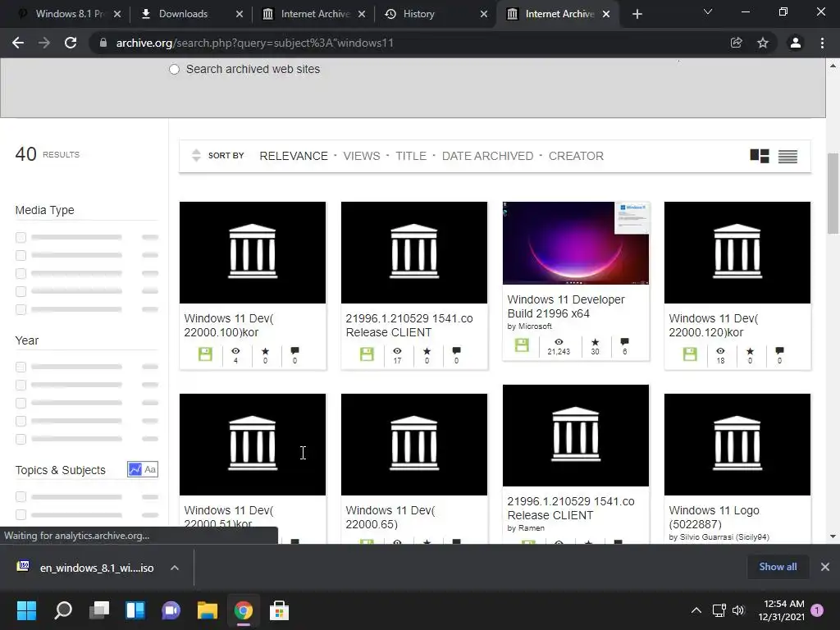Open Chat app on taskbar

point(171,610)
